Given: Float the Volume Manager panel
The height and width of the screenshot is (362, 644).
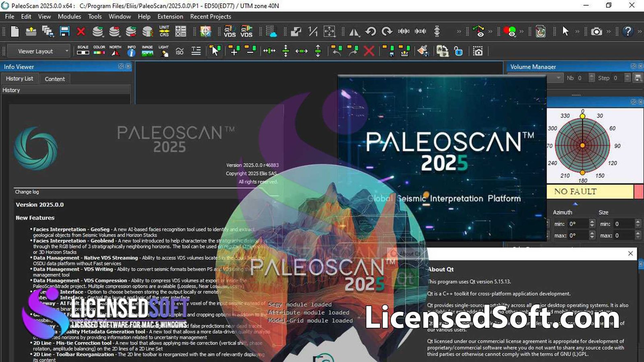Looking at the screenshot, I should tap(633, 66).
